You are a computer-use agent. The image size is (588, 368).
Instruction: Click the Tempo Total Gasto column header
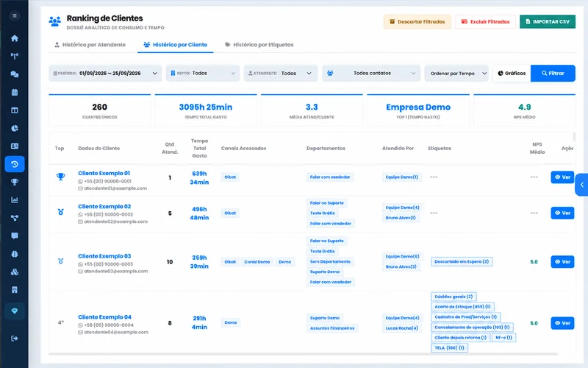click(x=199, y=149)
